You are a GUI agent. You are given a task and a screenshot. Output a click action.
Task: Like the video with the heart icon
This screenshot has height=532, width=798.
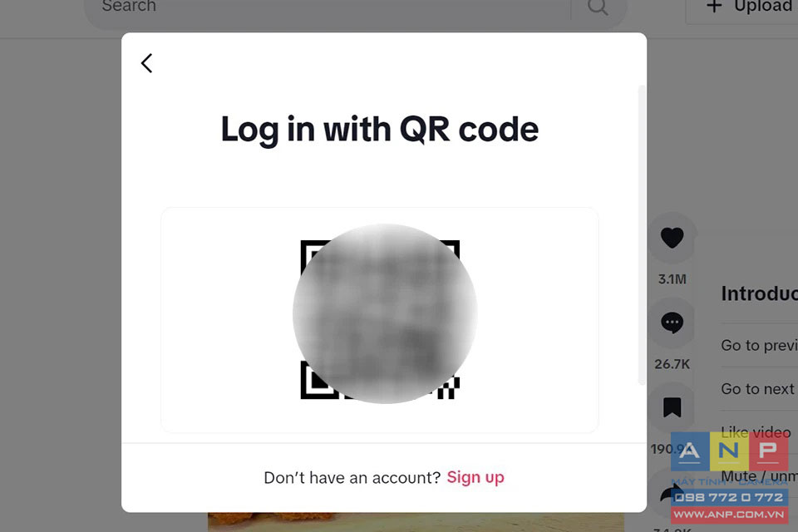tap(672, 238)
